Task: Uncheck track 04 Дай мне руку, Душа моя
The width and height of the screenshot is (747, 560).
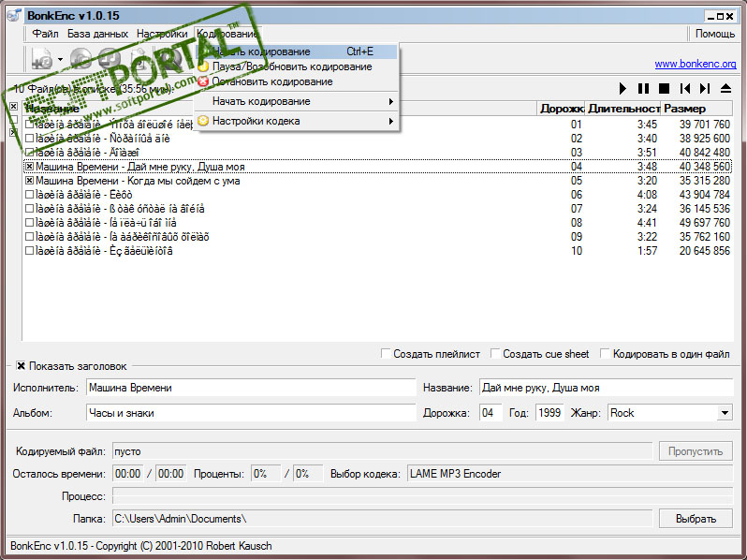Action: (30, 167)
